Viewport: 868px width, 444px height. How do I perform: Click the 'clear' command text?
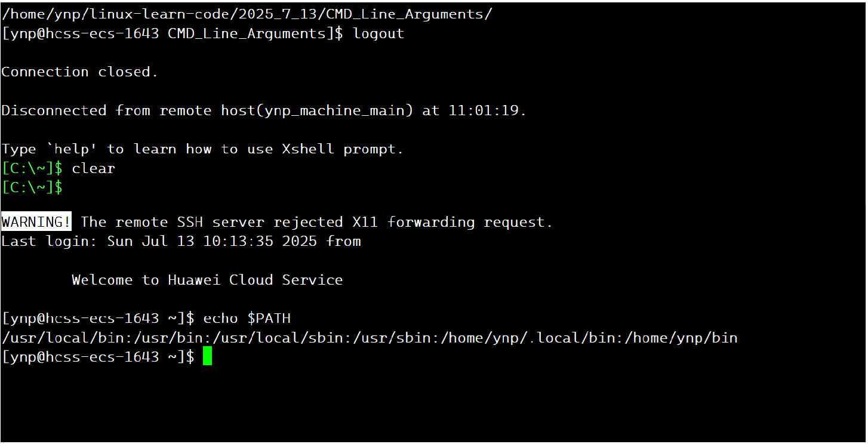[x=93, y=168]
